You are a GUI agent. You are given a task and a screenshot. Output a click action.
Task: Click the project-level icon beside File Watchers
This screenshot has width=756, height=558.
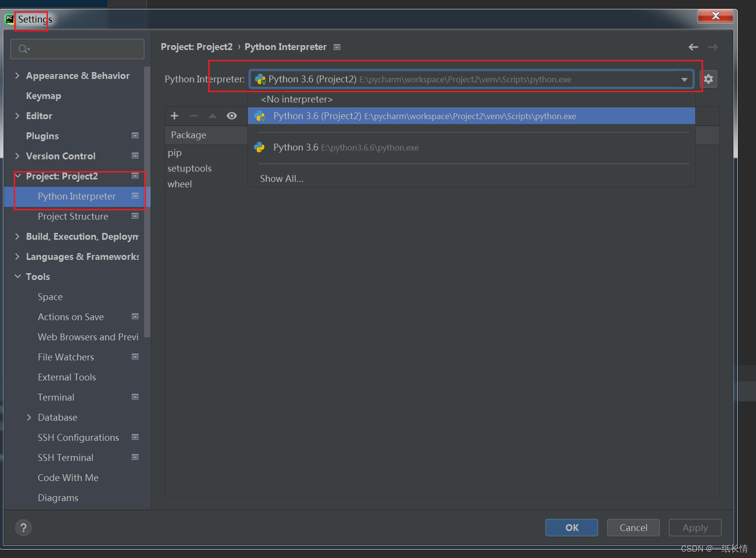[135, 356]
